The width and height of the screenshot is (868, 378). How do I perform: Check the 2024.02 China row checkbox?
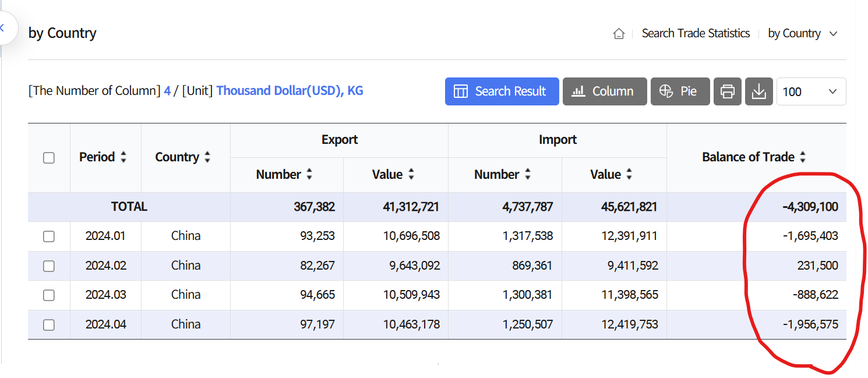[49, 266]
